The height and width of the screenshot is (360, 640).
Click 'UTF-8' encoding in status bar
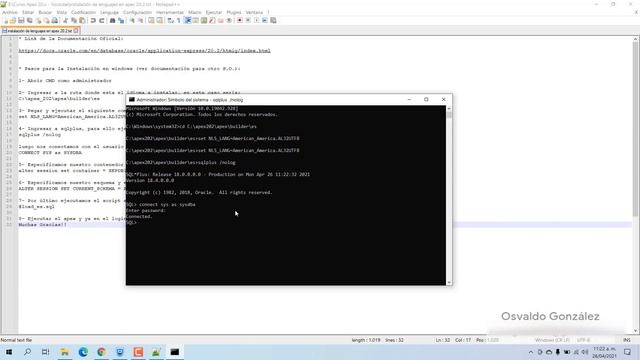pyautogui.click(x=584, y=340)
